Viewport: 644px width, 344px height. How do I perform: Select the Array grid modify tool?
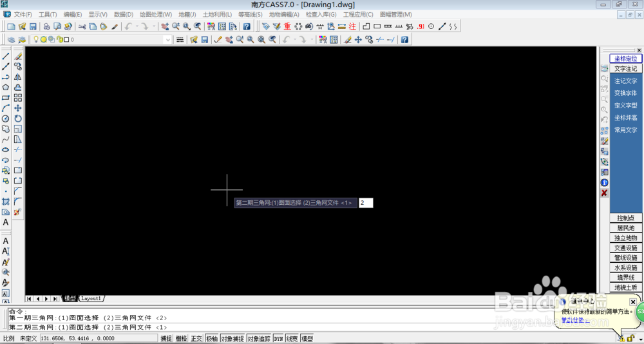tap(17, 98)
